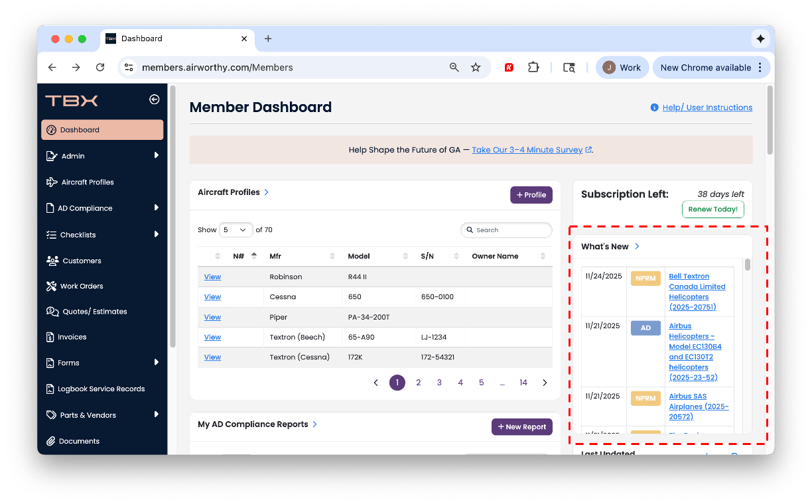The image size is (812, 504).
Task: Click the Renew Today! button
Action: tap(712, 210)
